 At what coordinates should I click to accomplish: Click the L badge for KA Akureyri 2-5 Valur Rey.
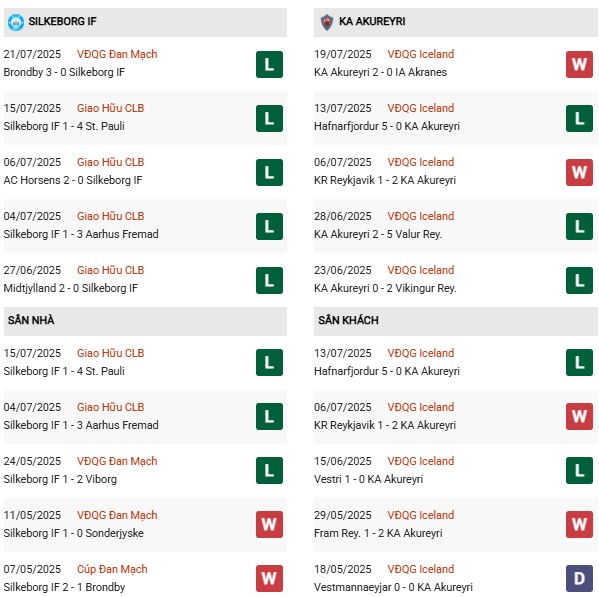tap(579, 227)
